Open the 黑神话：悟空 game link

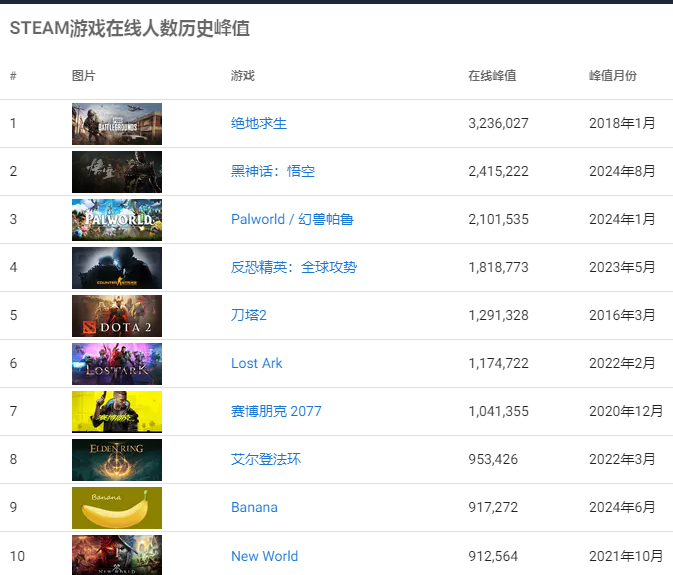coord(273,172)
